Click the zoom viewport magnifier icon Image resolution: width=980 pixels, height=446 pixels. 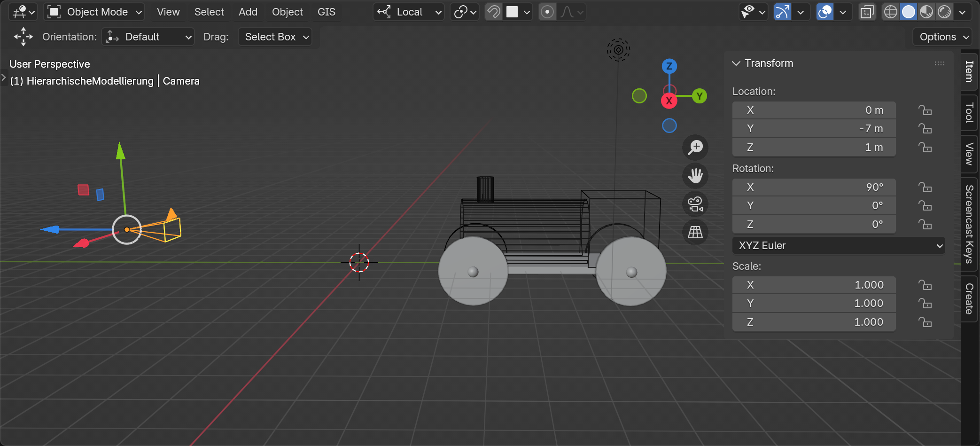coord(695,148)
